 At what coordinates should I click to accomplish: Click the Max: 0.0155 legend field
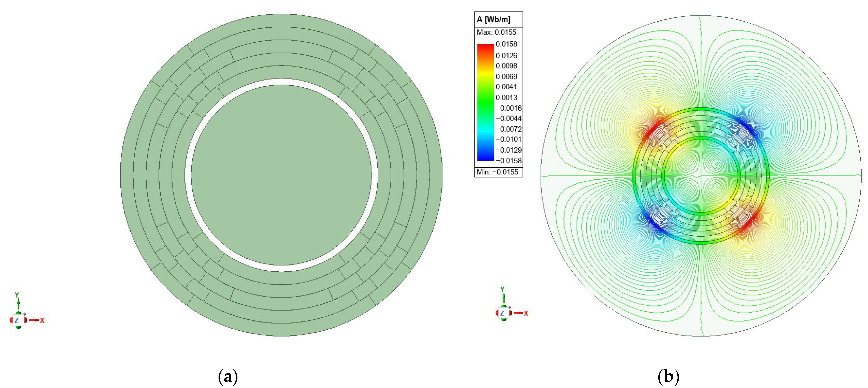[x=496, y=32]
